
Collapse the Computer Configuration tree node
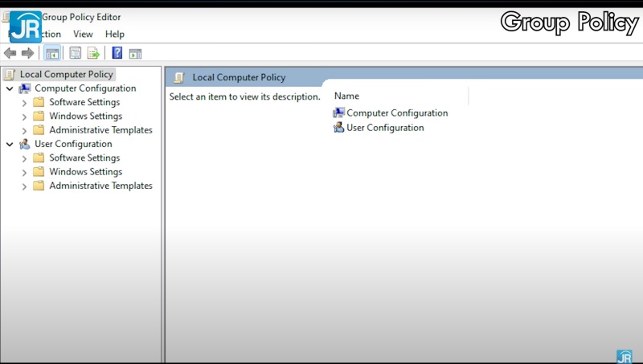10,88
